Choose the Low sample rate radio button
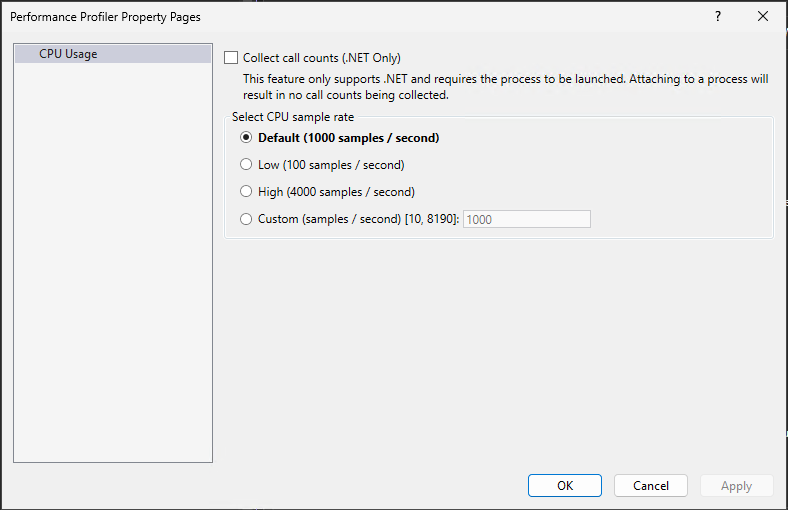Image resolution: width=788 pixels, height=510 pixels. coord(246,165)
